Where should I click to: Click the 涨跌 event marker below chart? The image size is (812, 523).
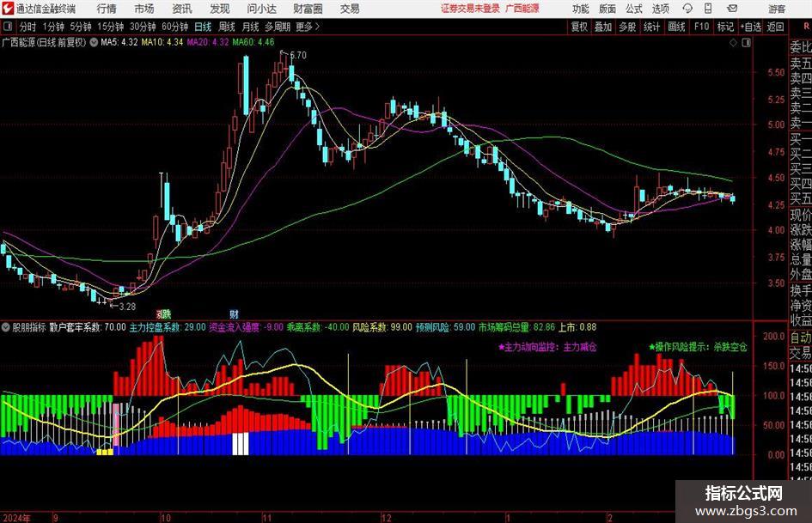pos(163,313)
